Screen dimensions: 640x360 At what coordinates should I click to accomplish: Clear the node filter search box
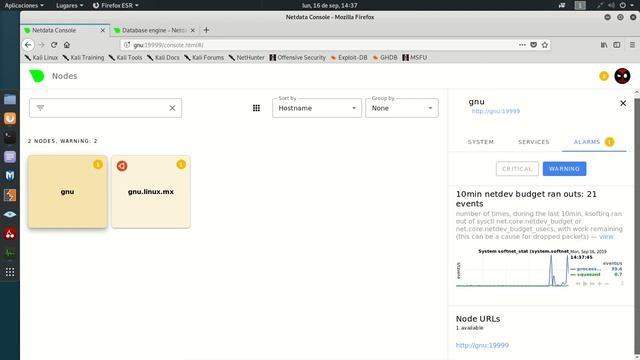tap(172, 108)
